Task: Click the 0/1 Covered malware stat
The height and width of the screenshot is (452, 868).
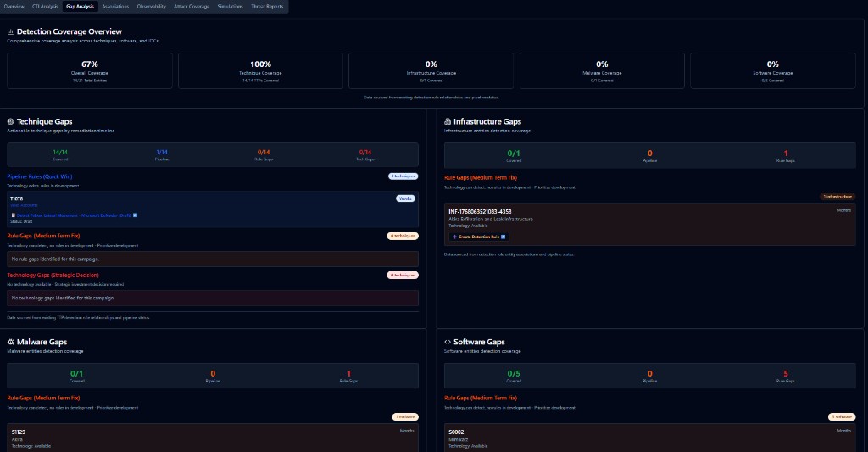Action: point(77,377)
